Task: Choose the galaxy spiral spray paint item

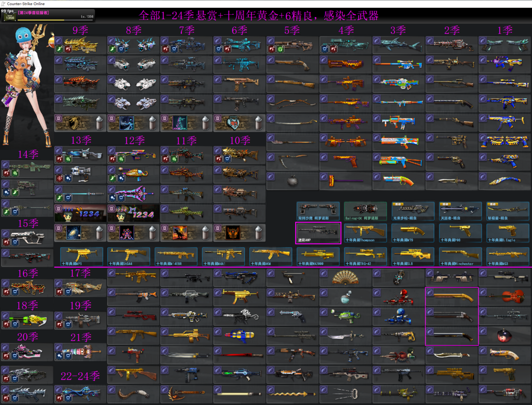Action: pos(80,232)
